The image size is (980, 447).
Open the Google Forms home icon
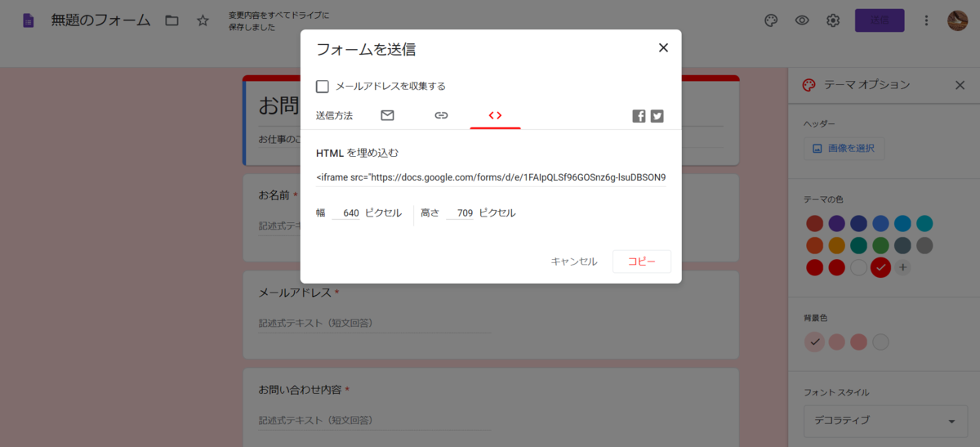[29, 20]
